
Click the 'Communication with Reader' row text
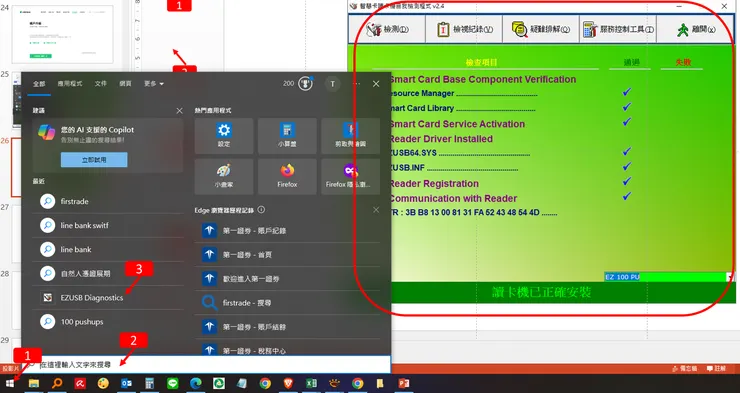point(453,199)
